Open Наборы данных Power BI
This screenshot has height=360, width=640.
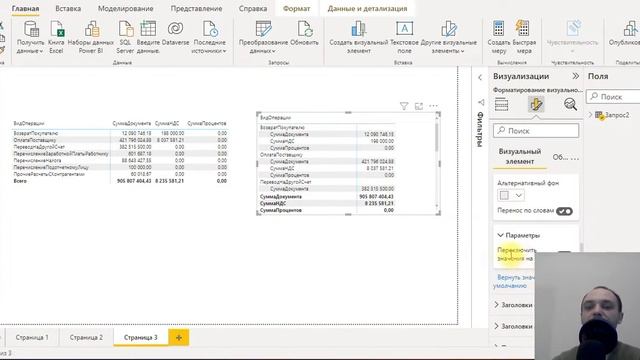tap(91, 38)
